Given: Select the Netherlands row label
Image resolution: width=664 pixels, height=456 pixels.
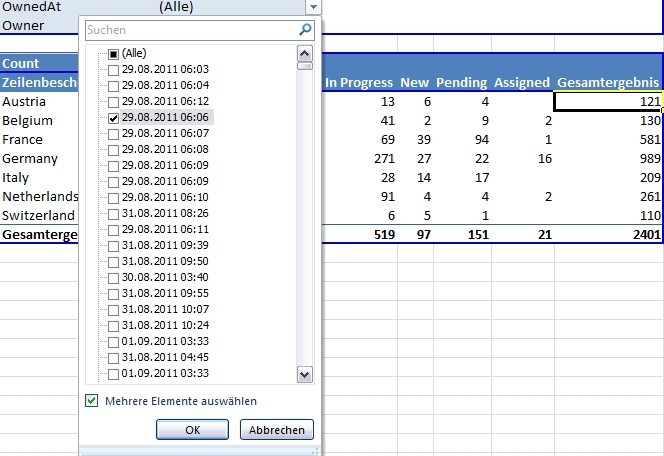Looking at the screenshot, I should pyautogui.click(x=40, y=196).
